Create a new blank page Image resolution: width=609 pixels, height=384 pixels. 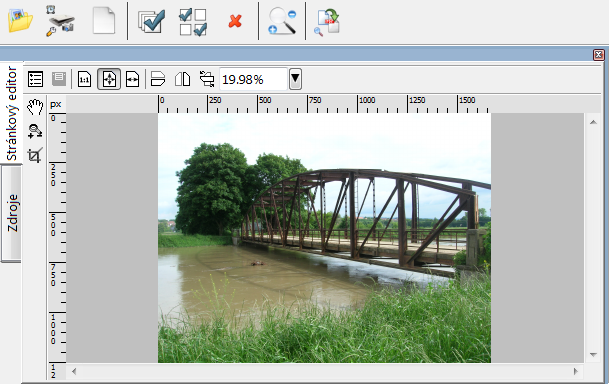tap(104, 21)
